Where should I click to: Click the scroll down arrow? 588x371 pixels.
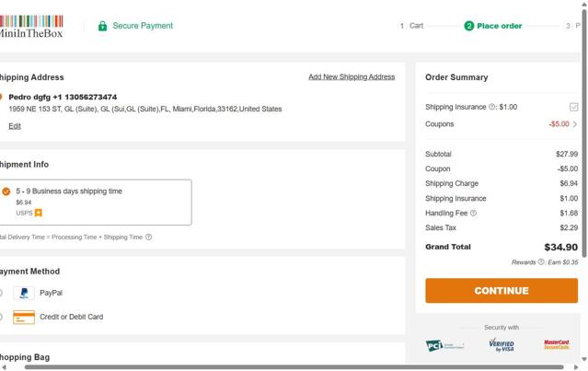click(584, 359)
